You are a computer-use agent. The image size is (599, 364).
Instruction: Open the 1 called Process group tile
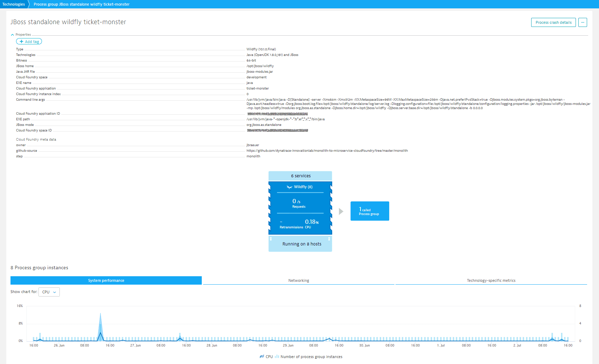(370, 211)
